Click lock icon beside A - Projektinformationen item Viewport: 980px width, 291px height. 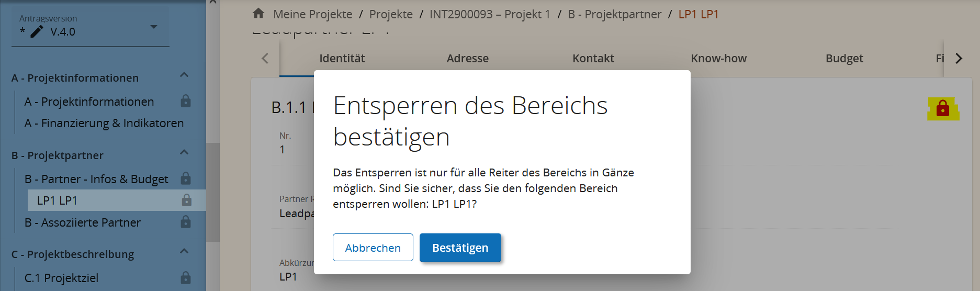point(186,101)
